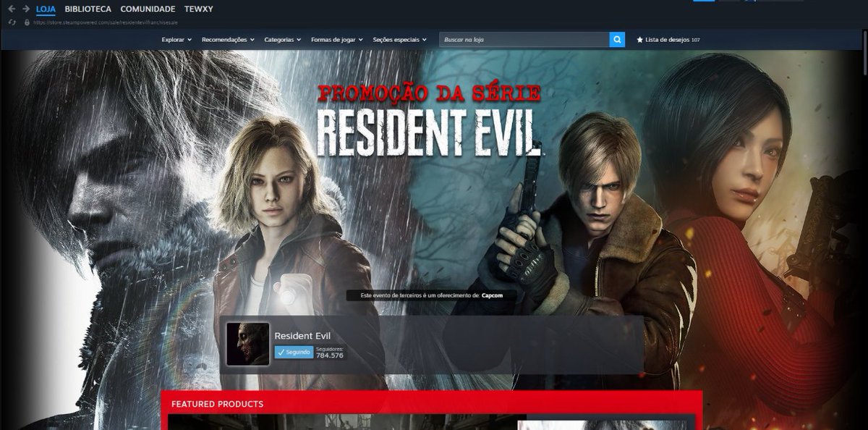Toggle the Seguindo follow button

[x=294, y=352]
